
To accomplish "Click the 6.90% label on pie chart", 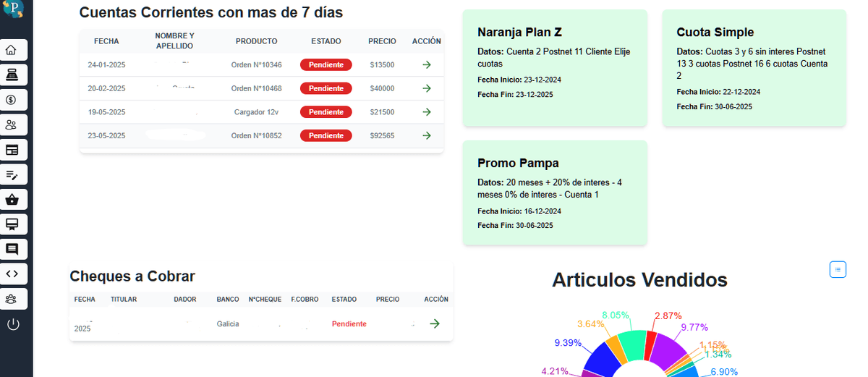I will coord(723,371).
